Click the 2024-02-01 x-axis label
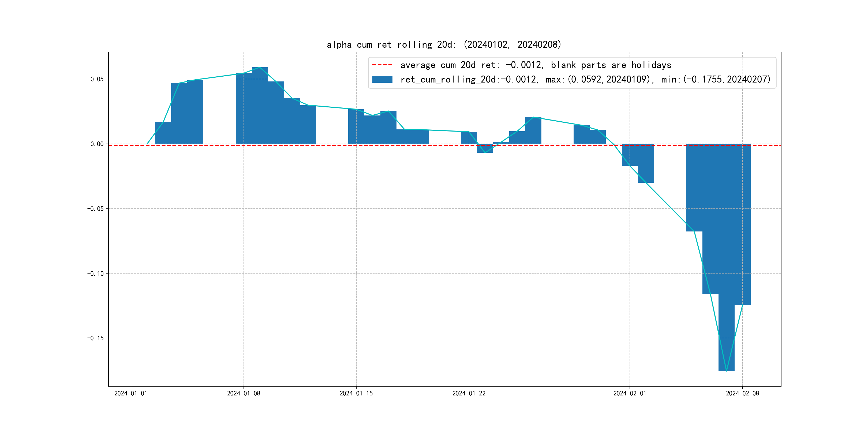868x434 pixels. (x=630, y=393)
